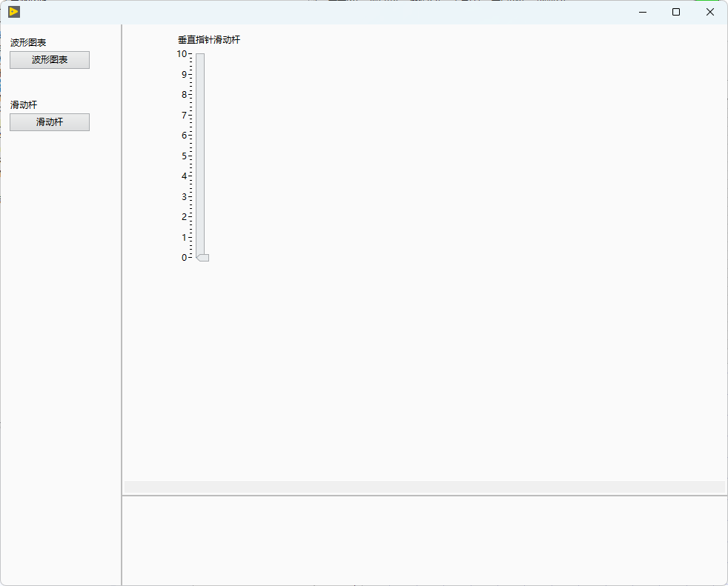The width and height of the screenshot is (728, 586).
Task: Click the gray horizontal bar above the bottom pane
Action: (x=424, y=487)
